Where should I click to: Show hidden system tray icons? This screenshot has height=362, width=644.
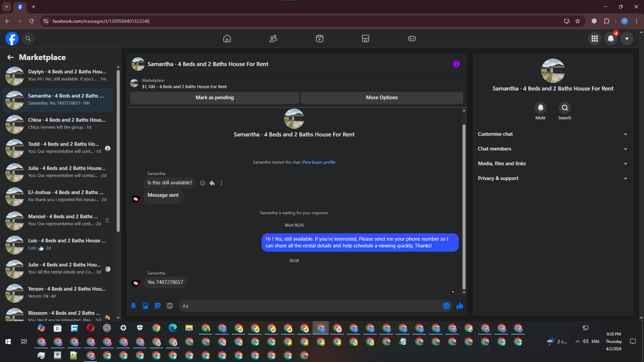coord(577,342)
